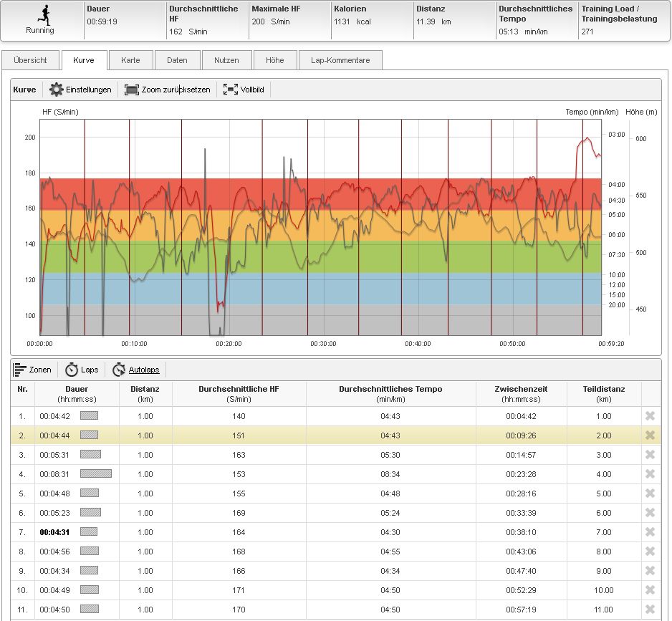This screenshot has width=672, height=621.
Task: Select the Laps stopwatch icon
Action: point(72,370)
